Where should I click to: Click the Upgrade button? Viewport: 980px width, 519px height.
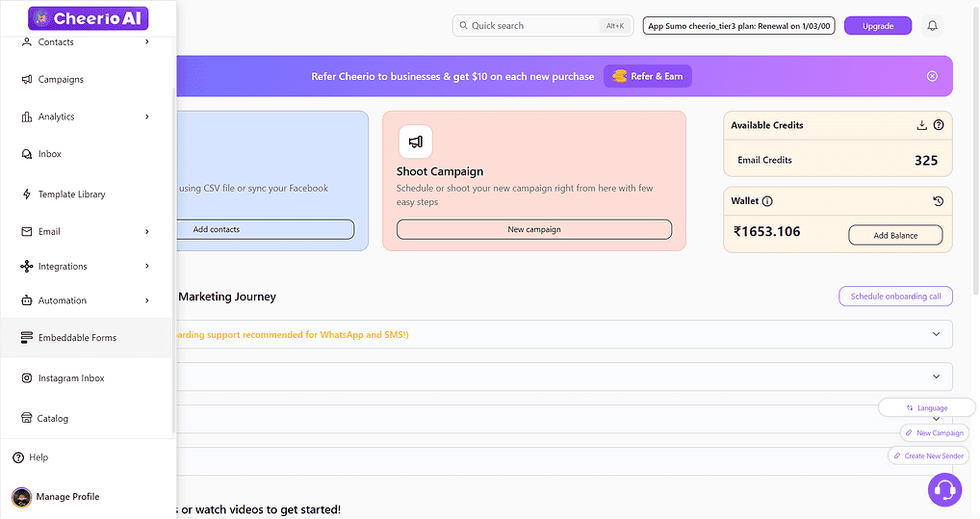point(878,26)
